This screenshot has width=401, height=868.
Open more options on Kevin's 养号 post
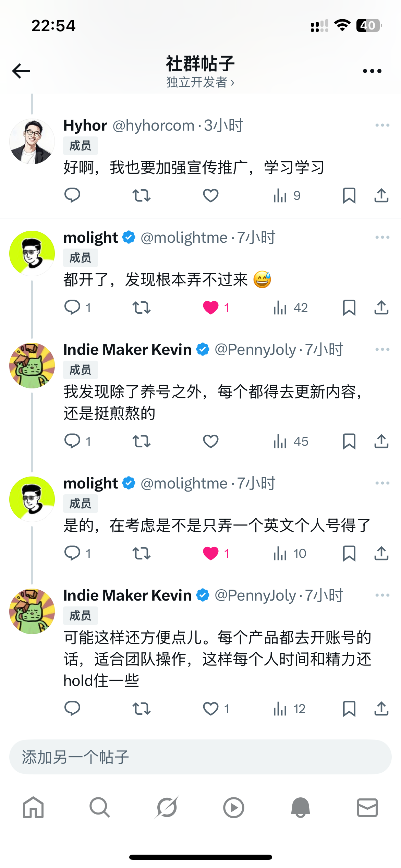click(382, 349)
